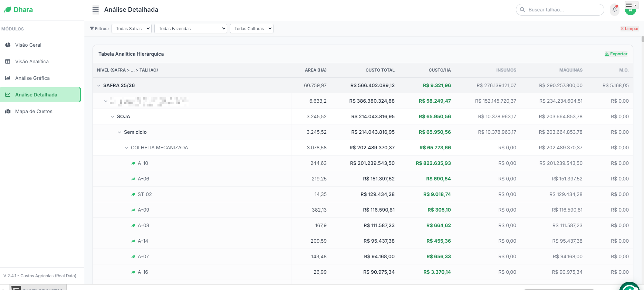Collapse the SOJA tree node

(113, 116)
